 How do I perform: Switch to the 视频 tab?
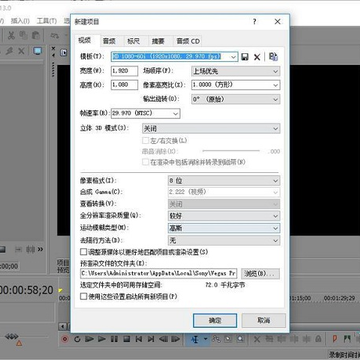(x=85, y=40)
